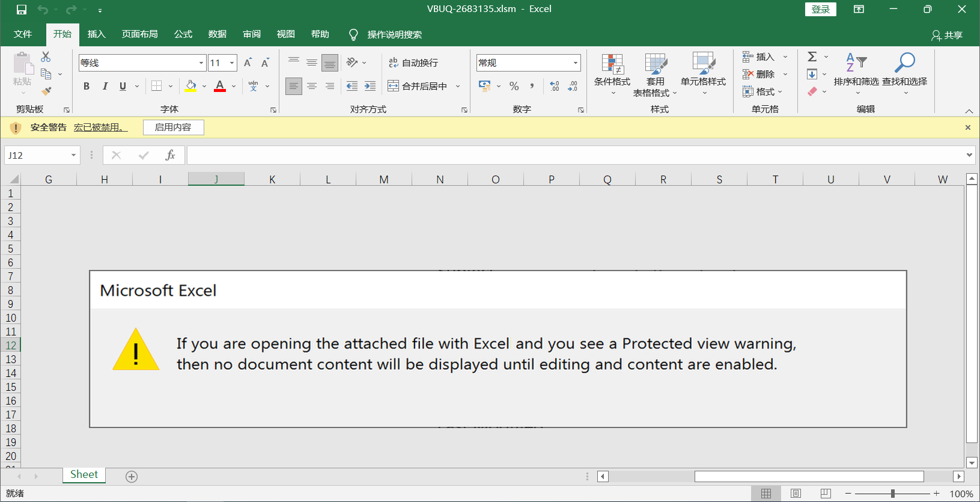Click the AutoSum sigma icon
Viewport: 980px width, 502px height.
coord(812,57)
